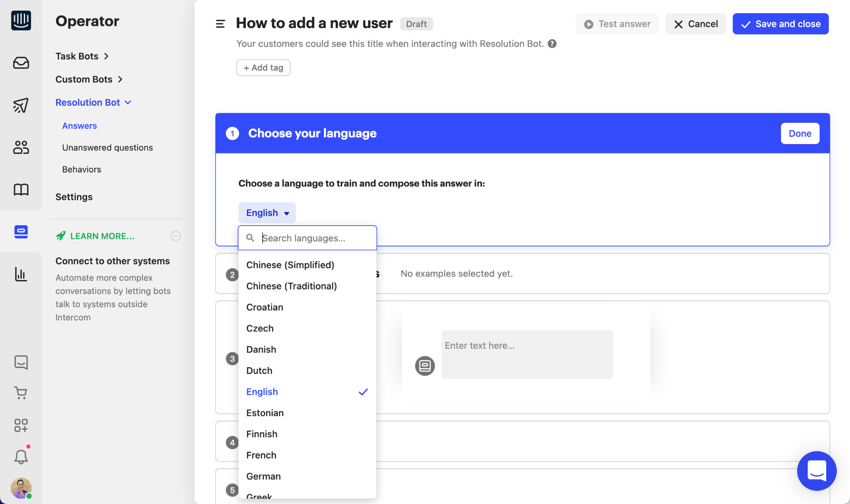This screenshot has height=504, width=850.
Task: Open the e-commerce cart icon
Action: coord(21,393)
